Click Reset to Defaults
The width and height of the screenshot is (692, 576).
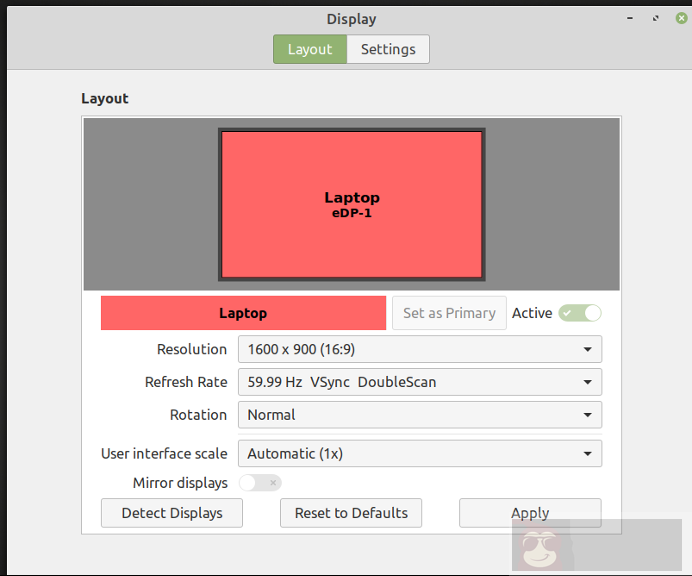coord(351,513)
